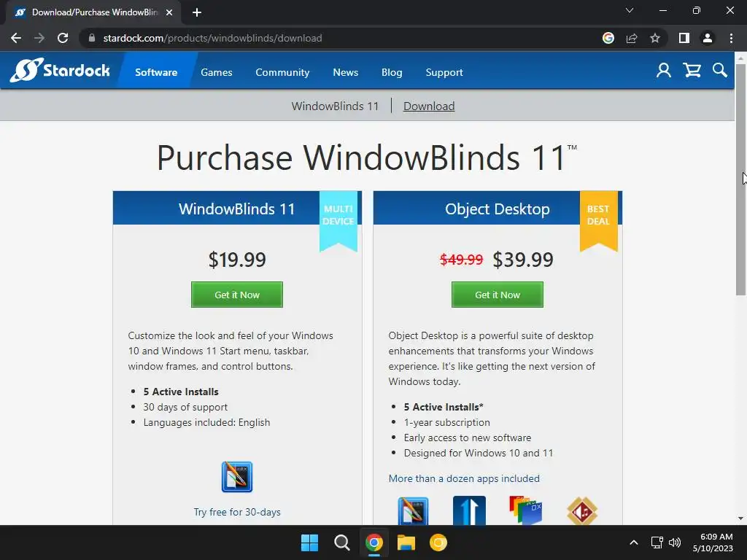Click More than a dozen apps included
Viewport: 747px width, 560px height.
click(464, 478)
